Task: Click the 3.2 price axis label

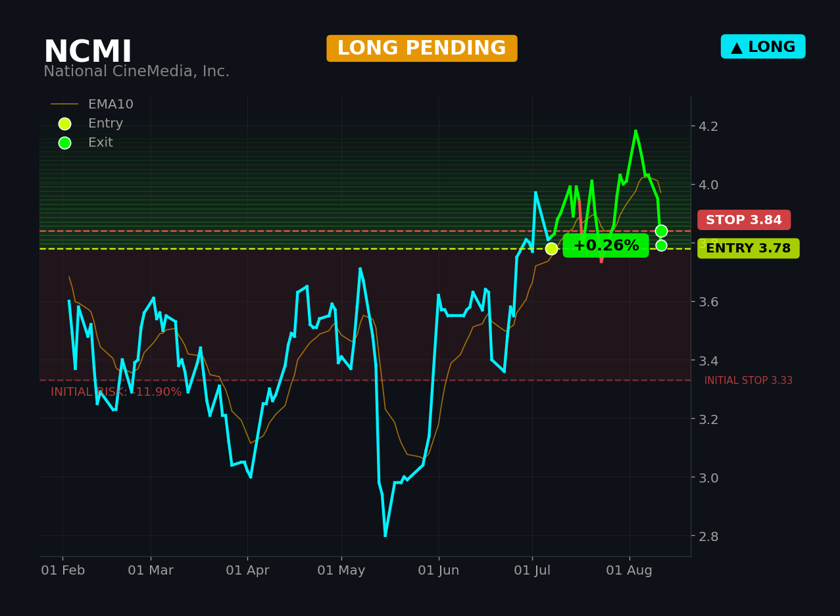Action: tap(708, 419)
